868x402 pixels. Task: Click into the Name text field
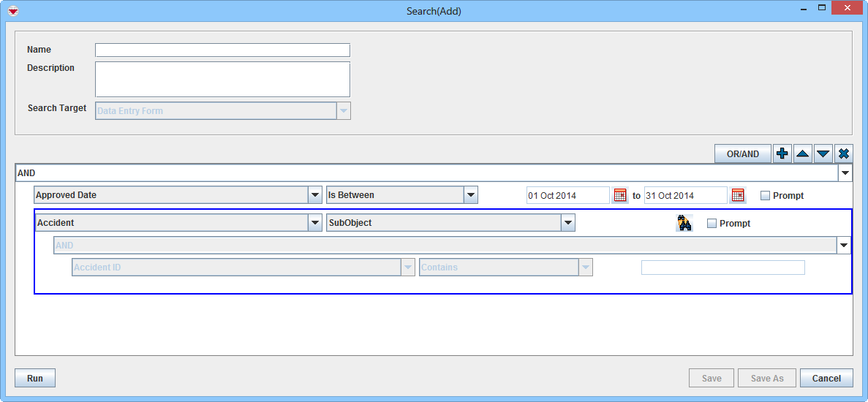(222, 50)
